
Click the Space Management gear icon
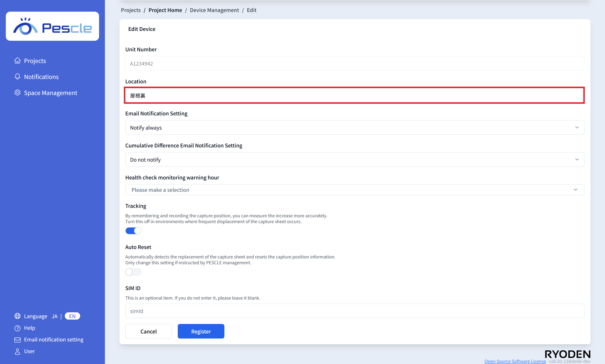(17, 93)
